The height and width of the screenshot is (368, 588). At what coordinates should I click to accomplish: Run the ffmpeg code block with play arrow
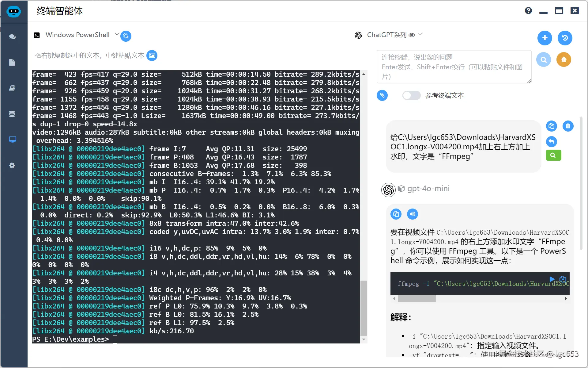coord(552,279)
